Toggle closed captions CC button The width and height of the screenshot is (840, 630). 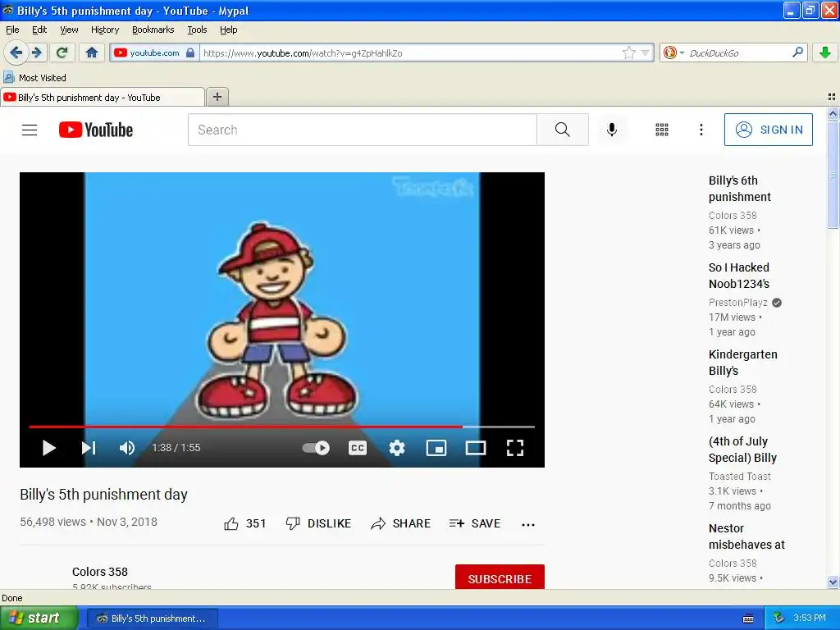[358, 447]
